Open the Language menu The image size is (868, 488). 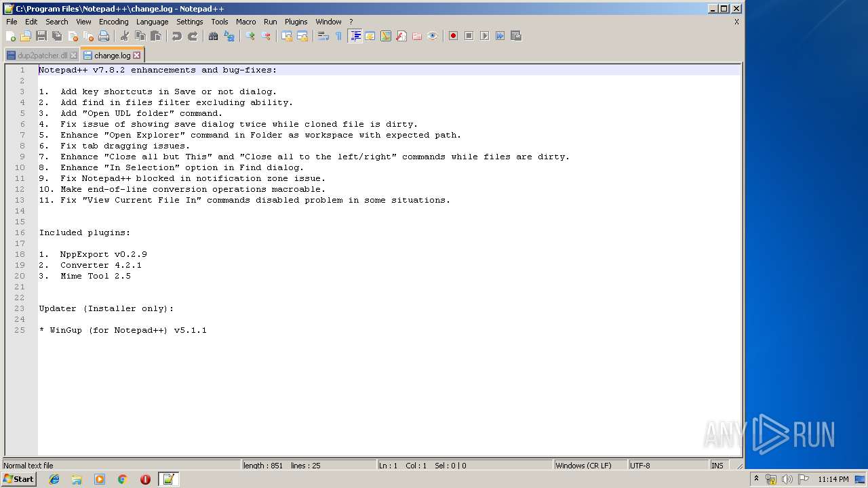152,22
